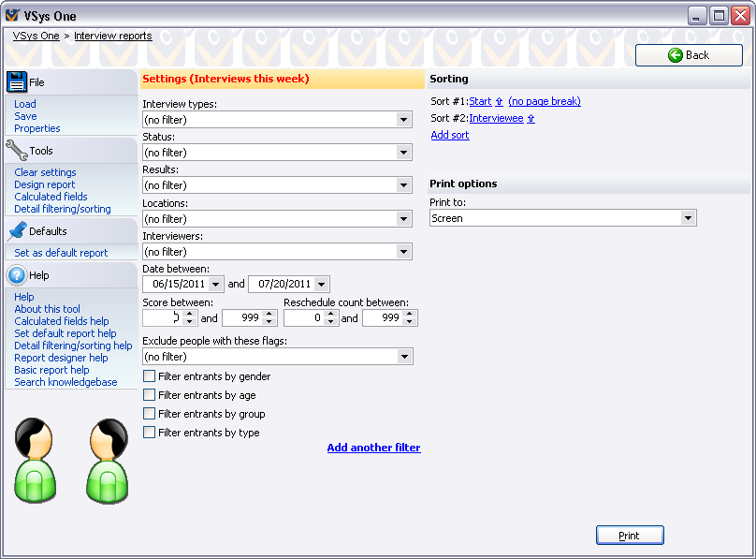Click the Back button

coord(689,55)
